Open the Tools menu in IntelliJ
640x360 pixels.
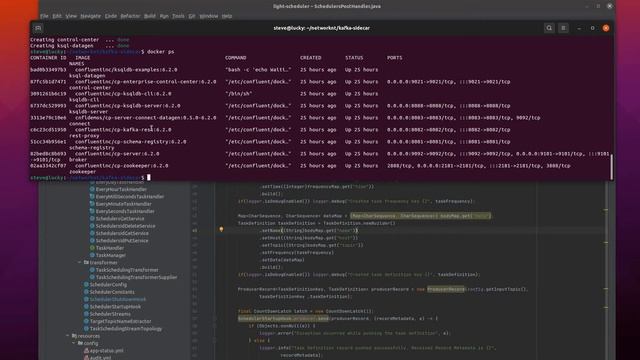(178, 16)
